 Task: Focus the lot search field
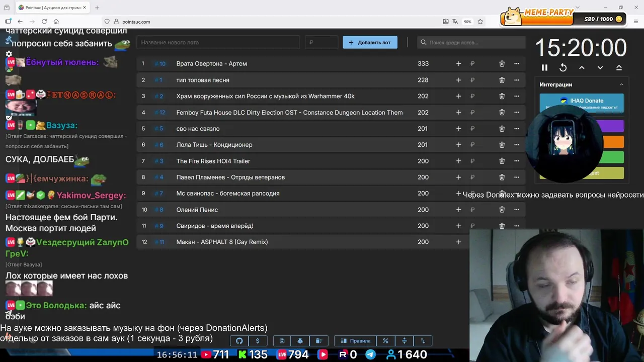(471, 42)
